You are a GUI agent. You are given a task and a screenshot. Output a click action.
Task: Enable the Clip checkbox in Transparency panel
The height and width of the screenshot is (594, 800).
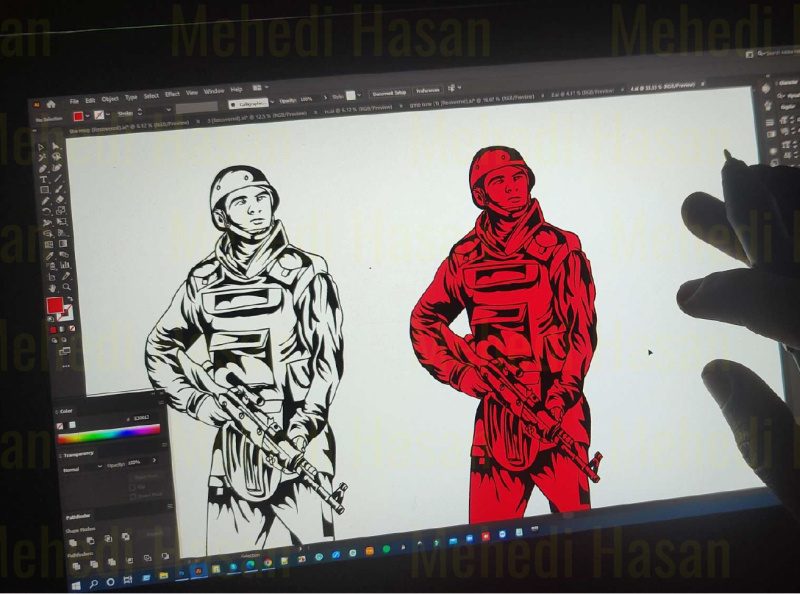132,487
